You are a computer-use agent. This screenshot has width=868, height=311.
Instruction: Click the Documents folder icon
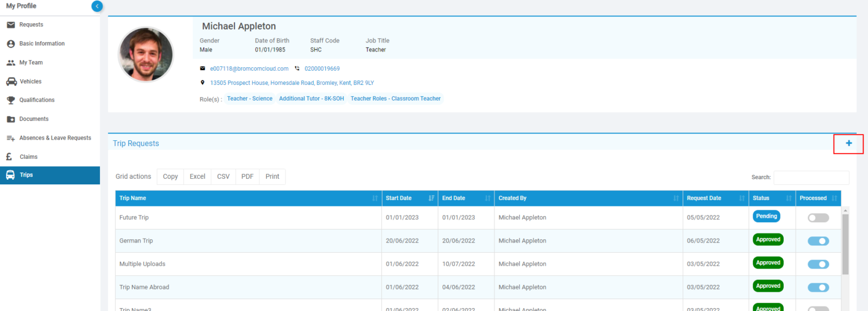coord(11,119)
